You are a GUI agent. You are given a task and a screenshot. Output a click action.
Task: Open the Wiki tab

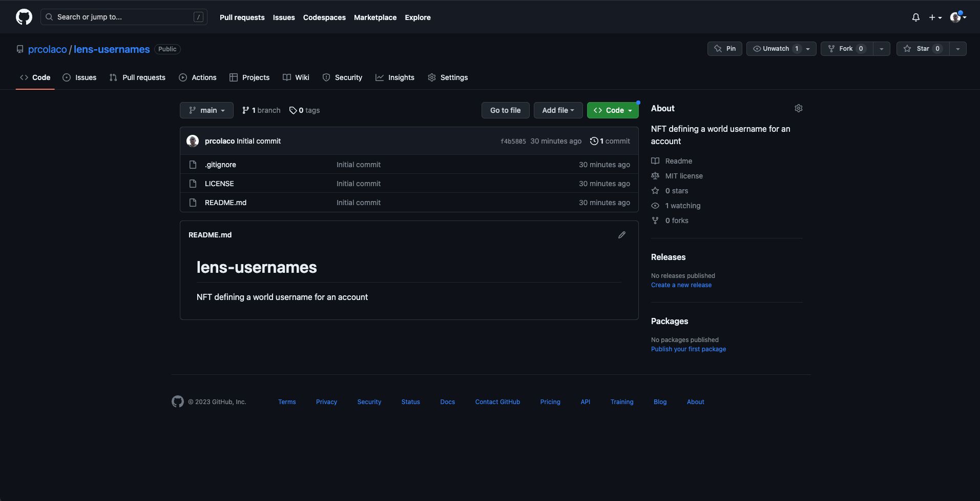296,77
